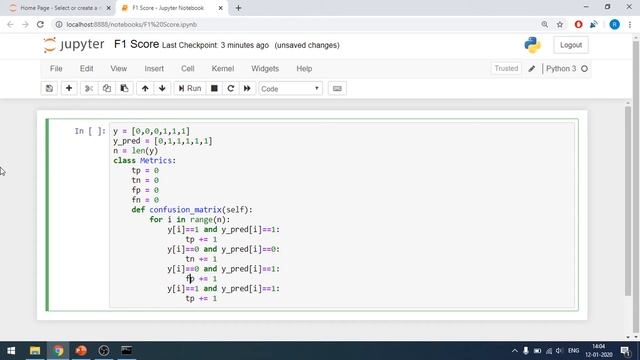Viewport: 640px width, 360px height.
Task: Click the pencil edit mode indicator
Action: pyautogui.click(x=531, y=69)
